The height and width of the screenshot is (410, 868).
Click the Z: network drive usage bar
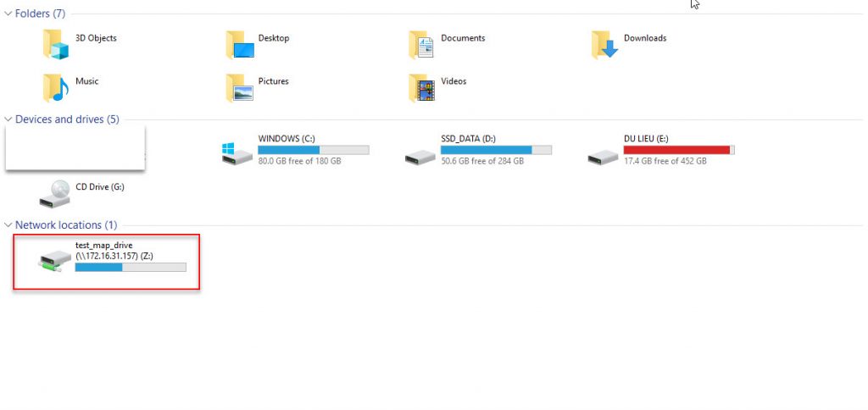click(131, 267)
